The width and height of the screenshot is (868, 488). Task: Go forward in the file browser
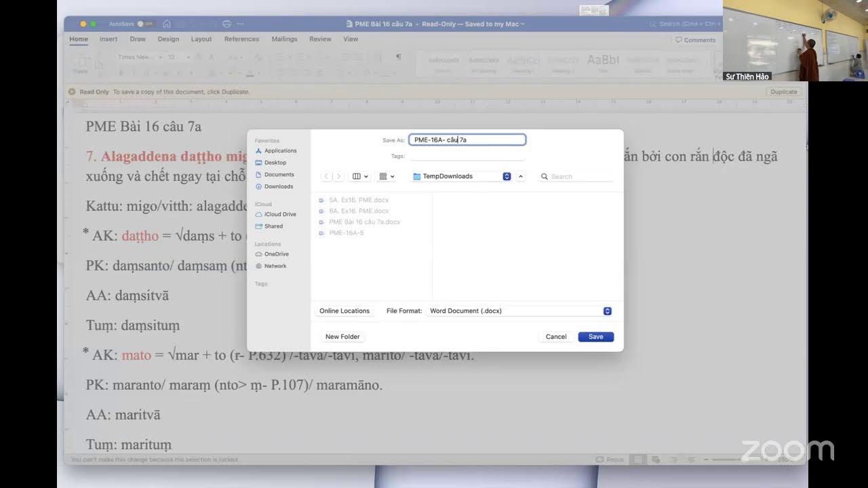tap(338, 176)
